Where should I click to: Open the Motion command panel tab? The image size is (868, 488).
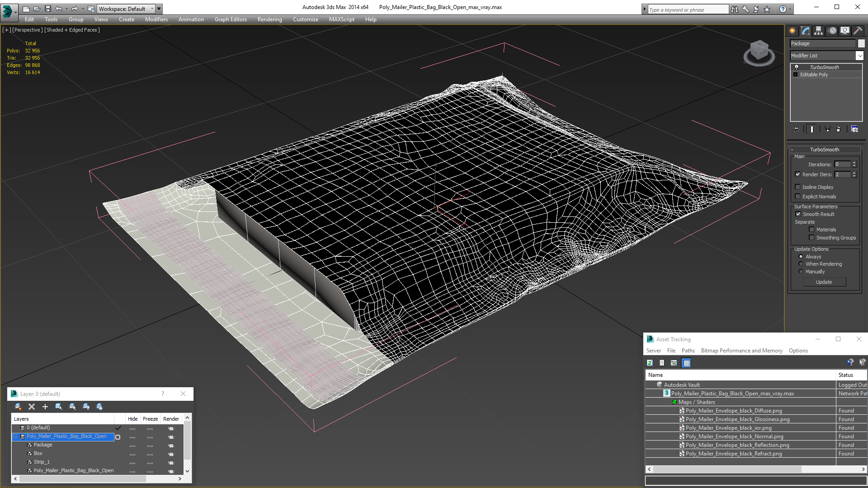tap(832, 31)
